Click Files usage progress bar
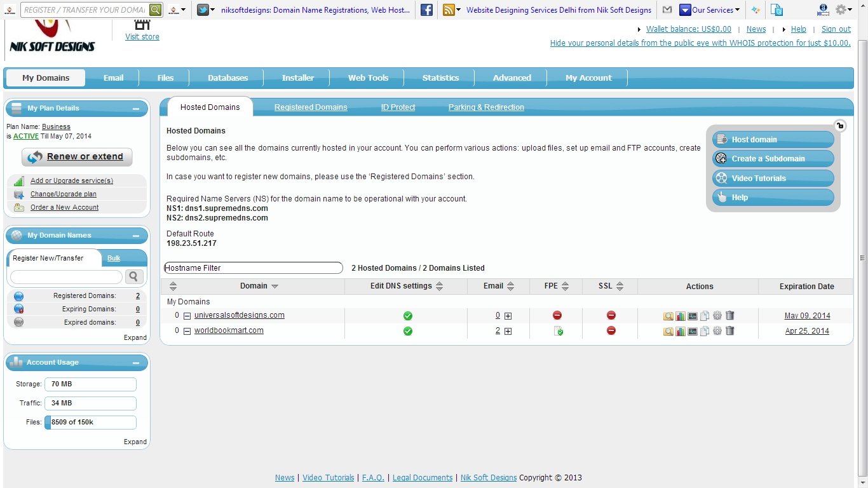Viewport: 868px width, 488px height. click(x=90, y=423)
